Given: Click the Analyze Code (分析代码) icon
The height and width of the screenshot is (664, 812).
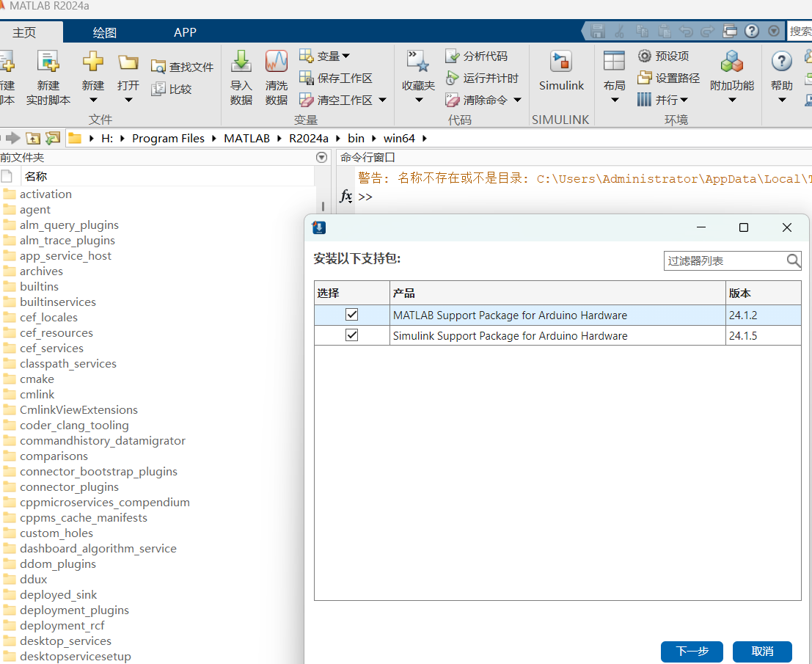Looking at the screenshot, I should 452,56.
